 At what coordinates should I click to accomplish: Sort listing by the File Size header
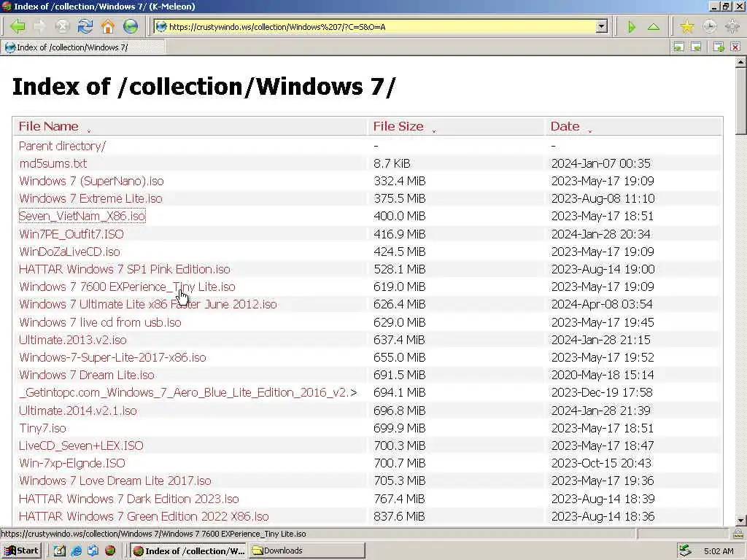click(398, 126)
